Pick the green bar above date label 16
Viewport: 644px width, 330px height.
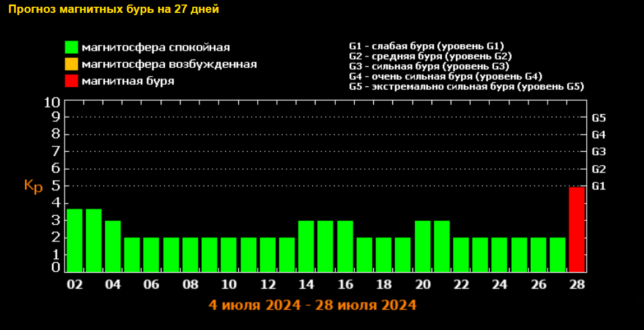tap(345, 246)
